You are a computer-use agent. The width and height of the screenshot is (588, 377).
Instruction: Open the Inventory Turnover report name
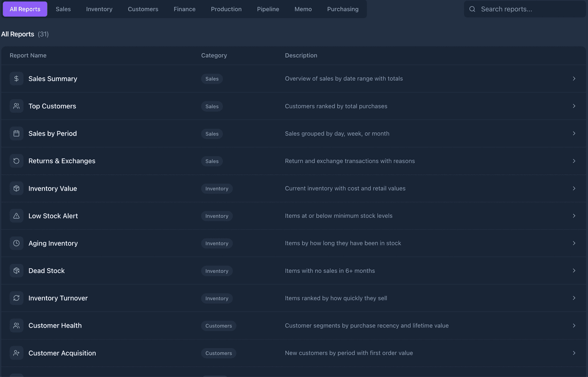58,298
